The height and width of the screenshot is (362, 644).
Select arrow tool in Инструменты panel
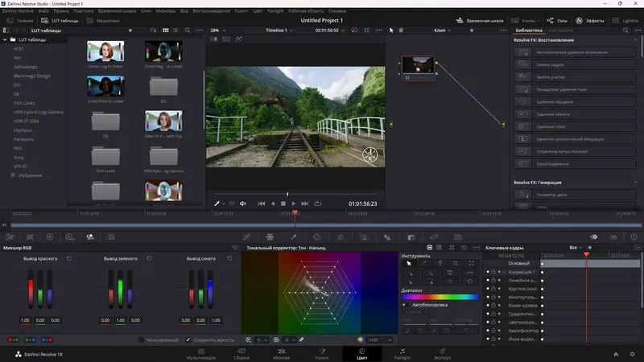point(409,263)
